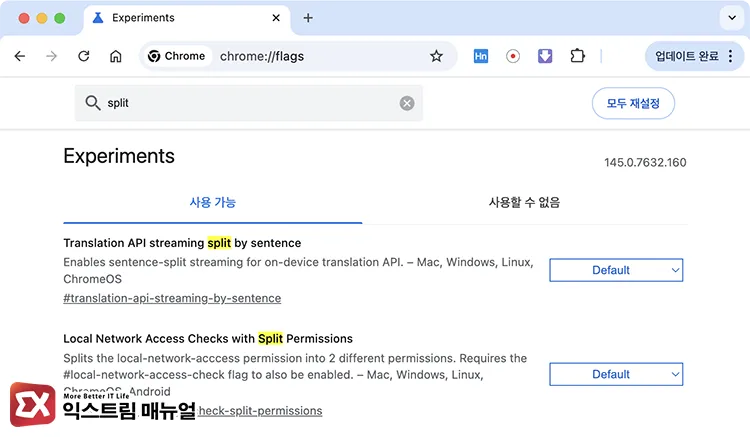
Task: Click the red record extension icon
Action: (513, 56)
